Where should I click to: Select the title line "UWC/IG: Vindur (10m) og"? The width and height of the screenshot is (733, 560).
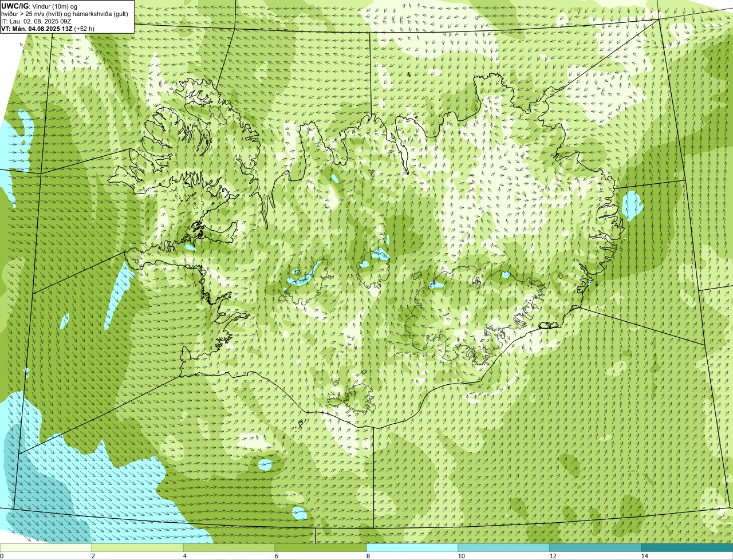click(39, 6)
